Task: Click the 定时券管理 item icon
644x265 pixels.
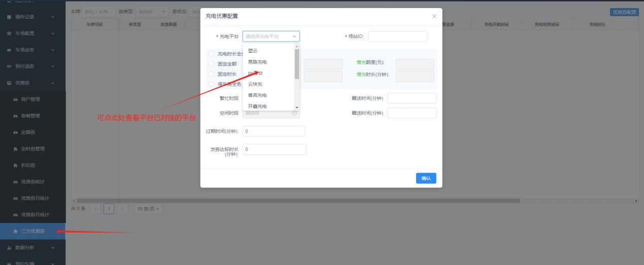Action: (x=15, y=149)
